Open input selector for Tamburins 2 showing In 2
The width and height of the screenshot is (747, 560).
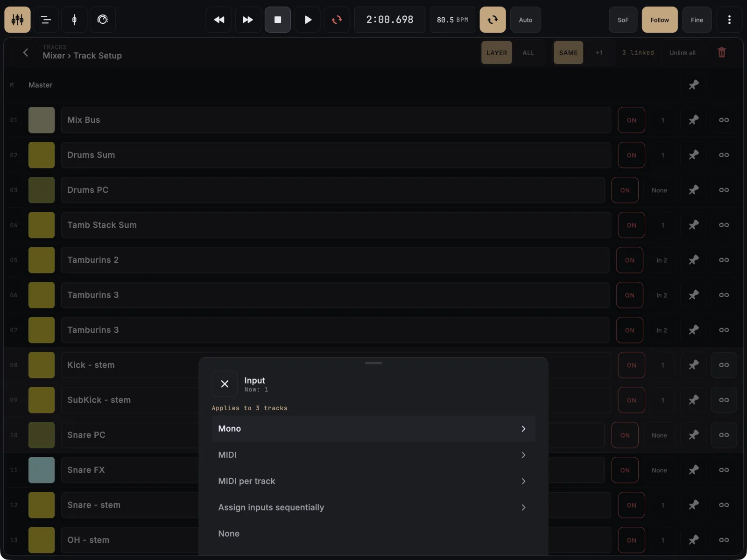(x=662, y=260)
